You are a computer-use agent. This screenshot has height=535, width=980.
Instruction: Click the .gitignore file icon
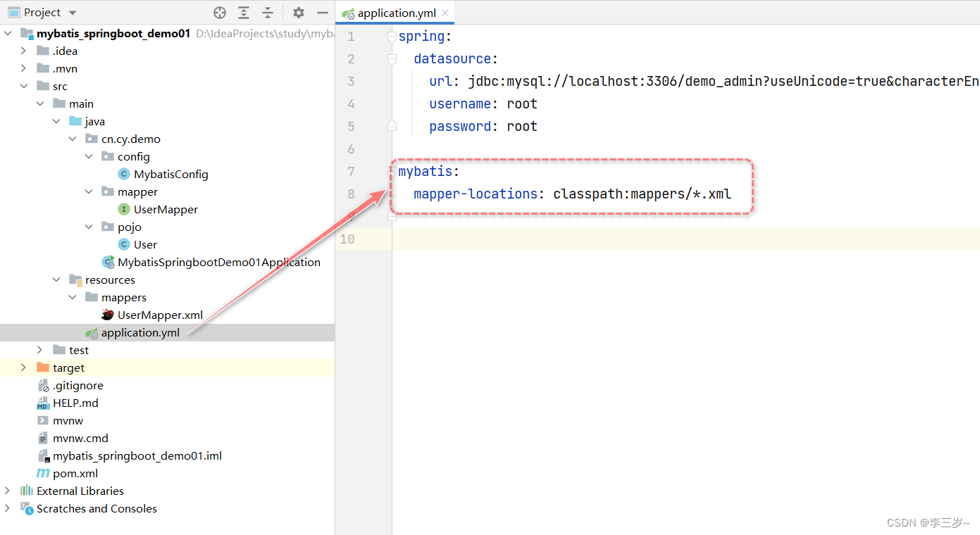(43, 385)
